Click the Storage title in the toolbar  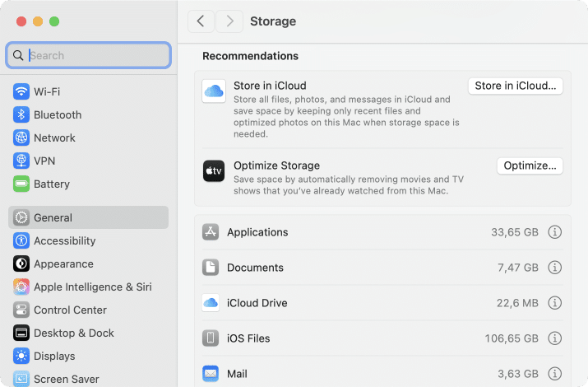tap(273, 21)
